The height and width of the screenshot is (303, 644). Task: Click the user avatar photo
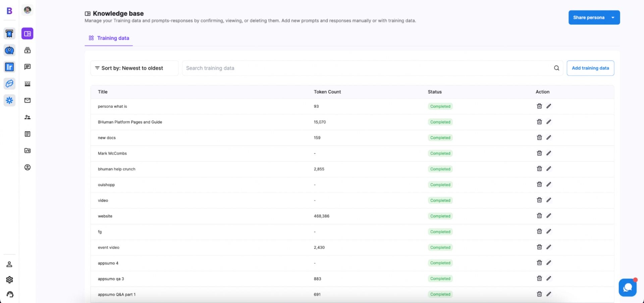tap(28, 10)
